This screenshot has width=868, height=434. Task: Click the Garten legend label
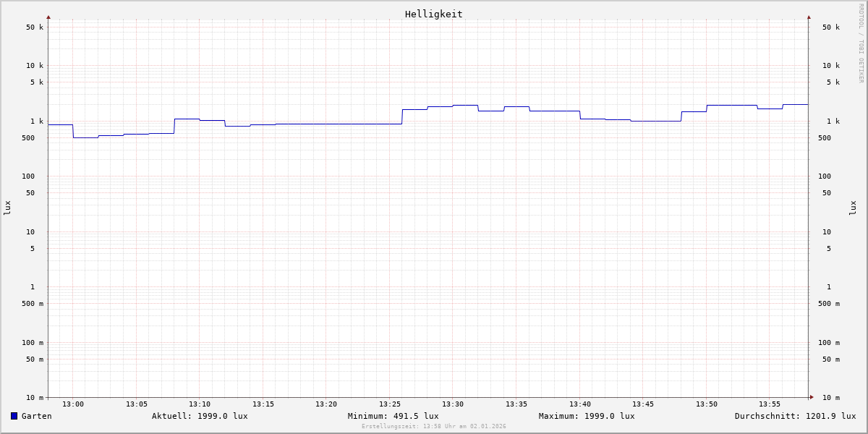pyautogui.click(x=37, y=416)
